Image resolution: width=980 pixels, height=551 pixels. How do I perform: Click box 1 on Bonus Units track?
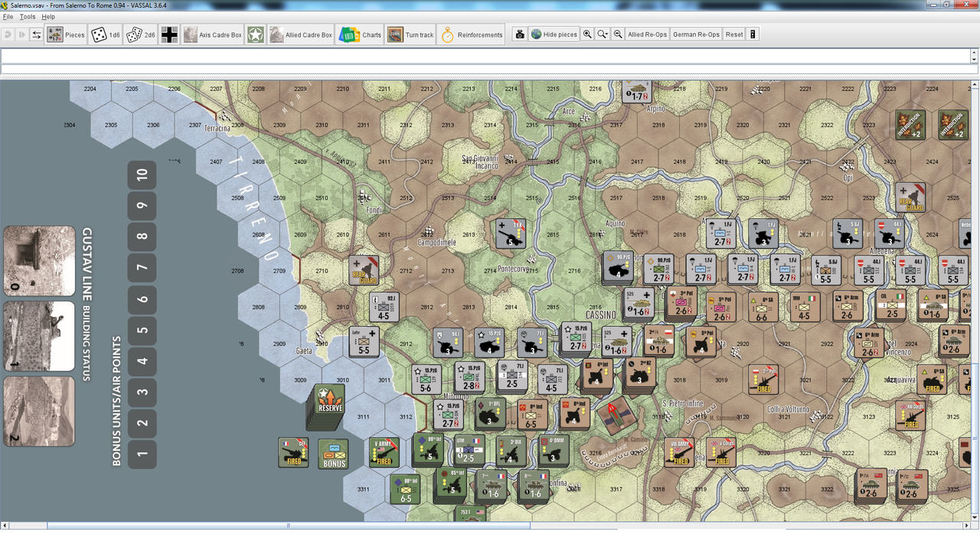tap(142, 454)
